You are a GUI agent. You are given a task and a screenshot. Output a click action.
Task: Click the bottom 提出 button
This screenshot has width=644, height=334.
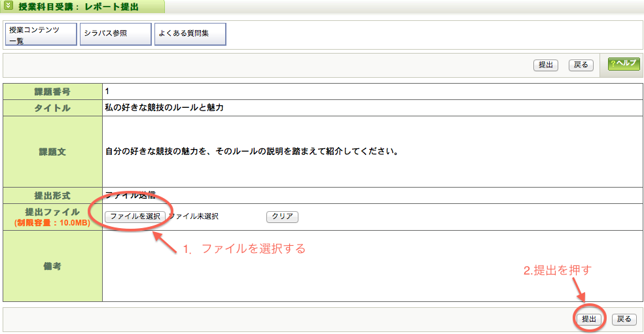589,319
